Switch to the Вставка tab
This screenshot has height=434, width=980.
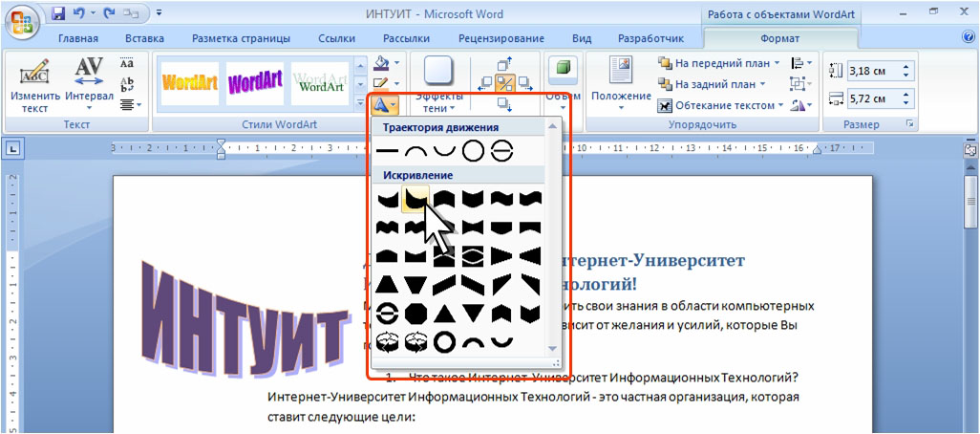click(143, 38)
